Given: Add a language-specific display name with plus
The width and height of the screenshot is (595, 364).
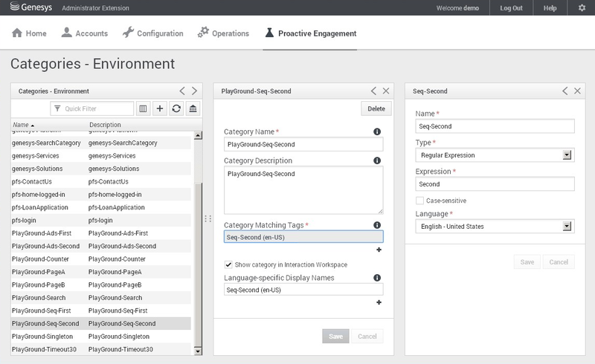Looking at the screenshot, I should [379, 302].
